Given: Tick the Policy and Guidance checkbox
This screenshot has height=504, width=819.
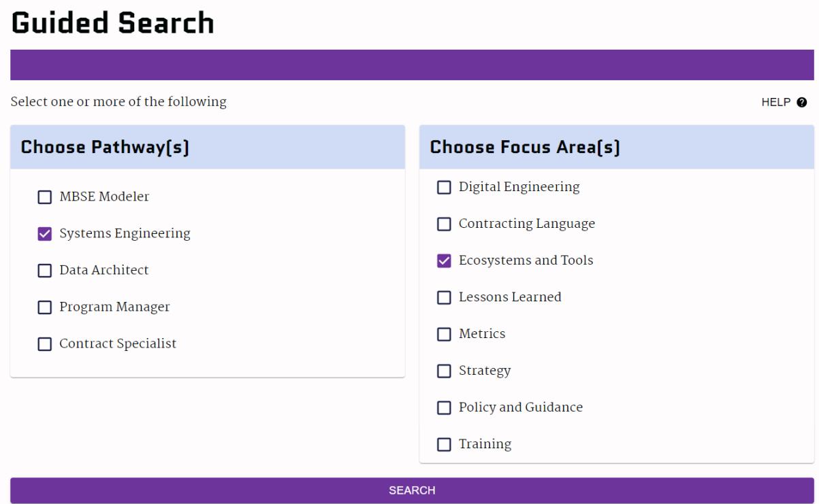Looking at the screenshot, I should 444,407.
